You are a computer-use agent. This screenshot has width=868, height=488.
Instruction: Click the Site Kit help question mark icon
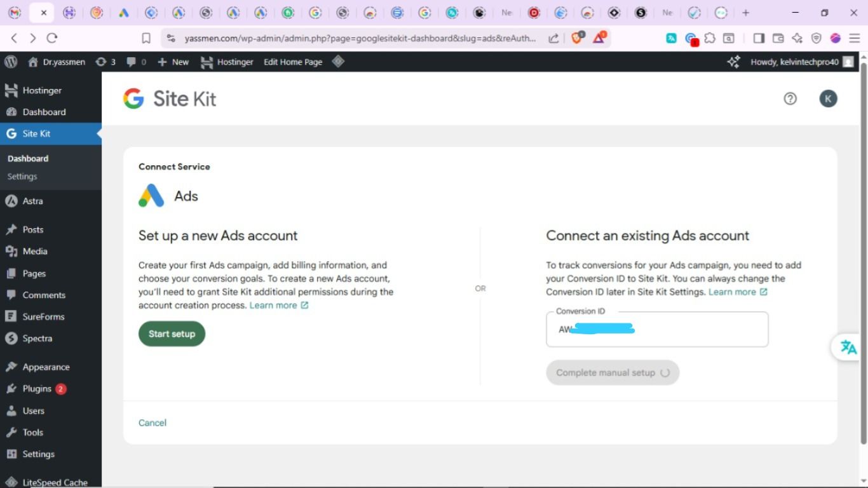(790, 98)
